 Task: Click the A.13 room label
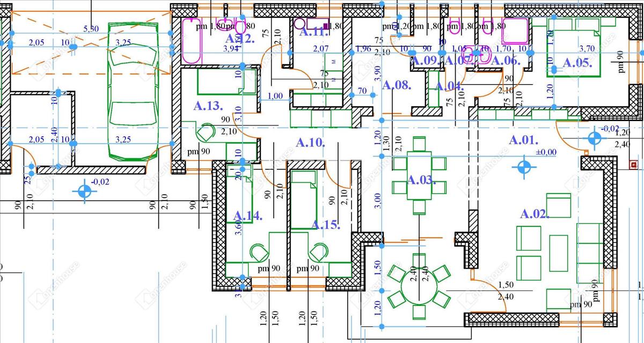208,106
